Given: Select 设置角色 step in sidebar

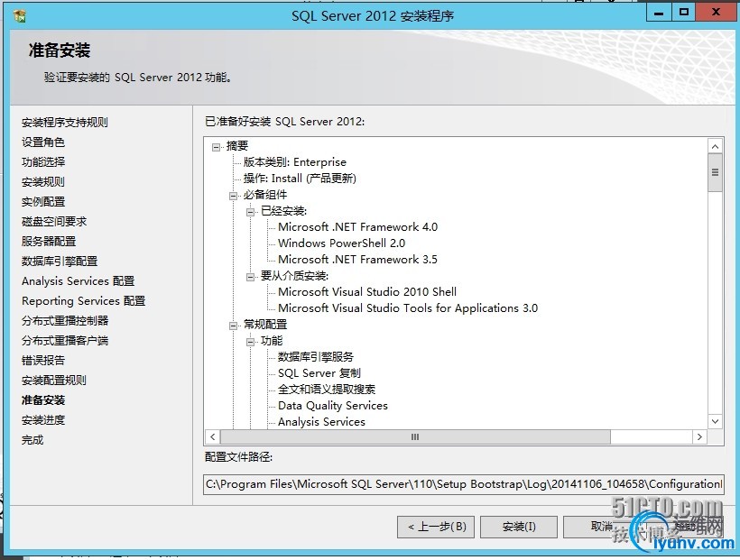Looking at the screenshot, I should [43, 142].
